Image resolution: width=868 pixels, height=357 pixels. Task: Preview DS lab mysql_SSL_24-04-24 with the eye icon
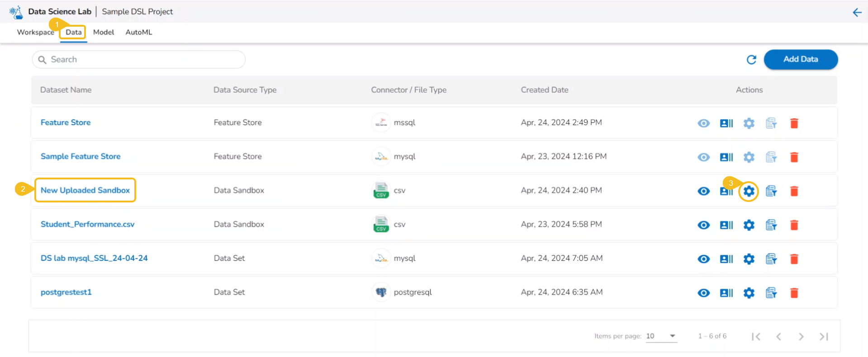pos(703,259)
